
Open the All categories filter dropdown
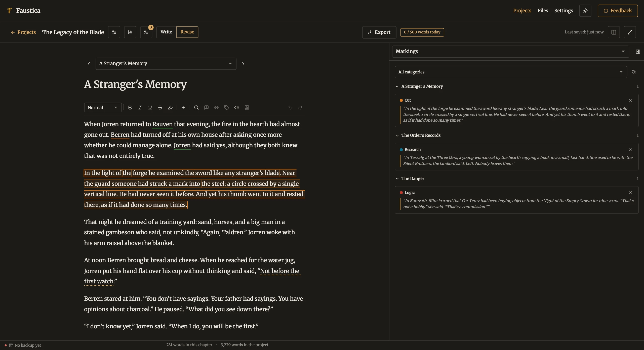tap(511, 72)
